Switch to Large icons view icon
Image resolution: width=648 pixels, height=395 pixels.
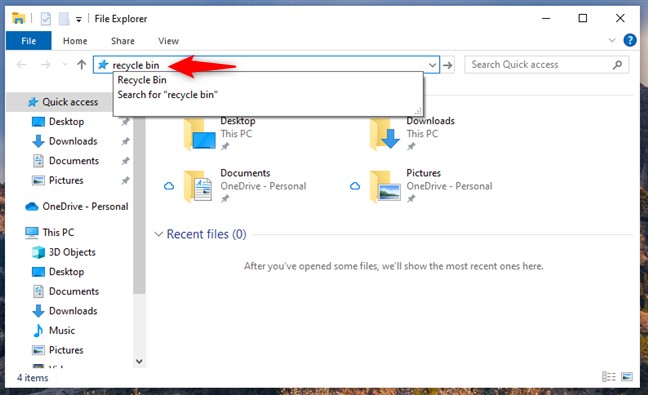[627, 377]
